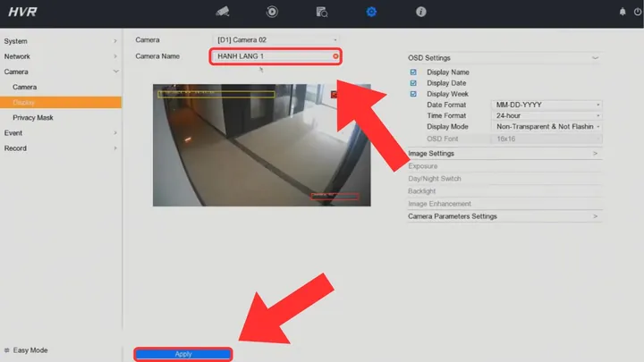This screenshot has height=362, width=644.
Task: Expand the Network menu in sidebar
Action: [61, 56]
